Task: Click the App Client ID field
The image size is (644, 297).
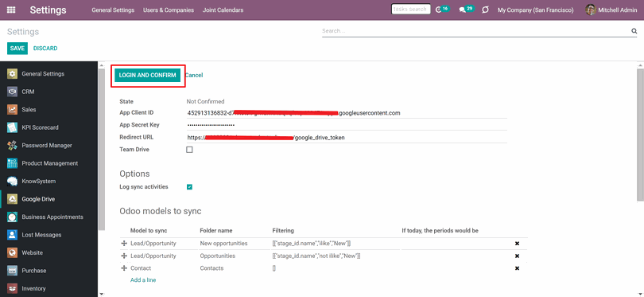Action: 347,113
